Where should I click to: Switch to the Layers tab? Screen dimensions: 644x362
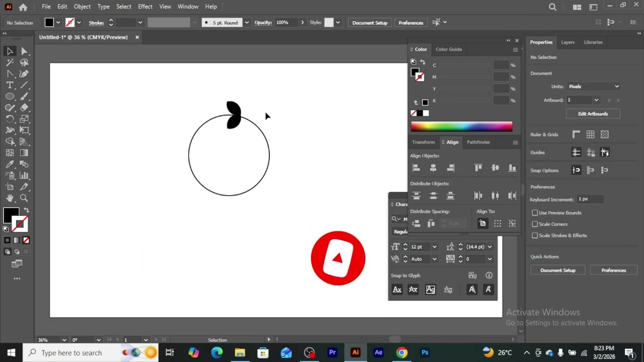[568, 42]
